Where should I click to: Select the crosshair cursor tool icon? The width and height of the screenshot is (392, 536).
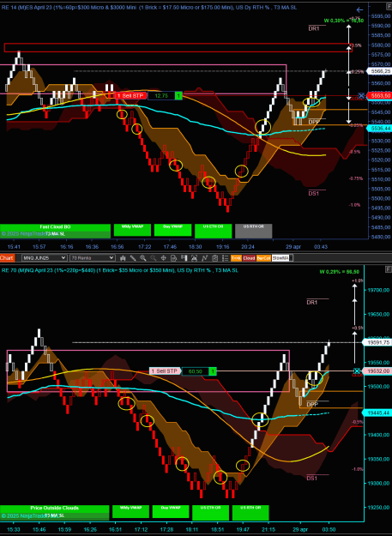[163, 258]
